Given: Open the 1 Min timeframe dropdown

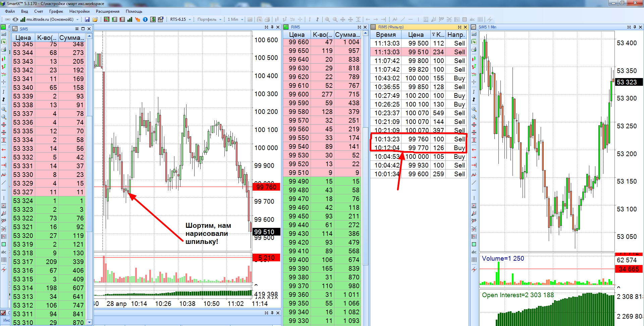Looking at the screenshot, I should tap(242, 19).
